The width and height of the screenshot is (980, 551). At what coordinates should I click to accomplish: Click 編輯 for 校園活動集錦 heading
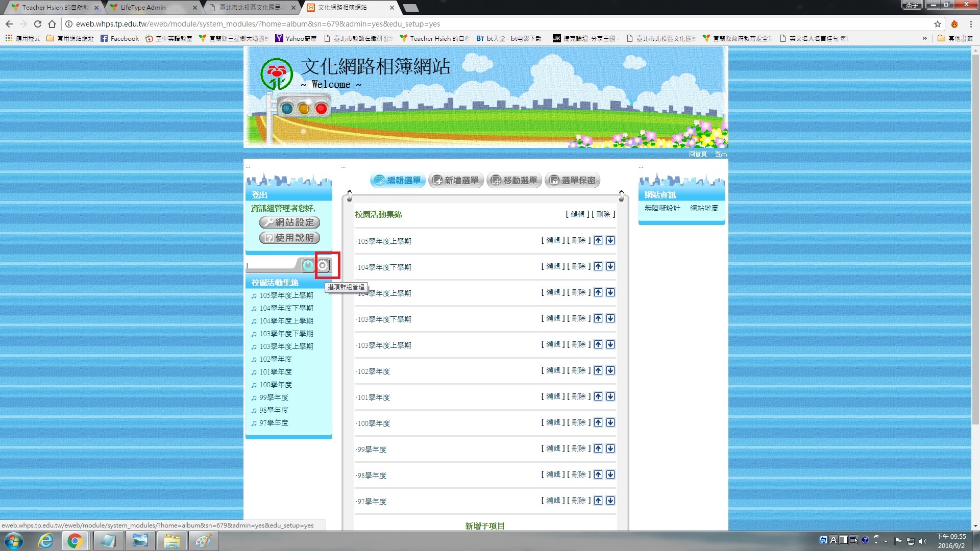coord(578,214)
